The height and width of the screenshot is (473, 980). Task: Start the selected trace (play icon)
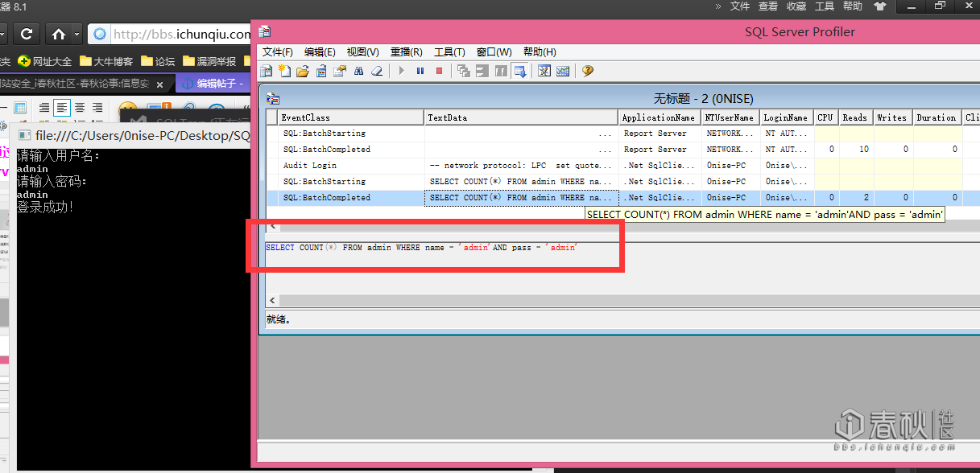click(x=401, y=71)
